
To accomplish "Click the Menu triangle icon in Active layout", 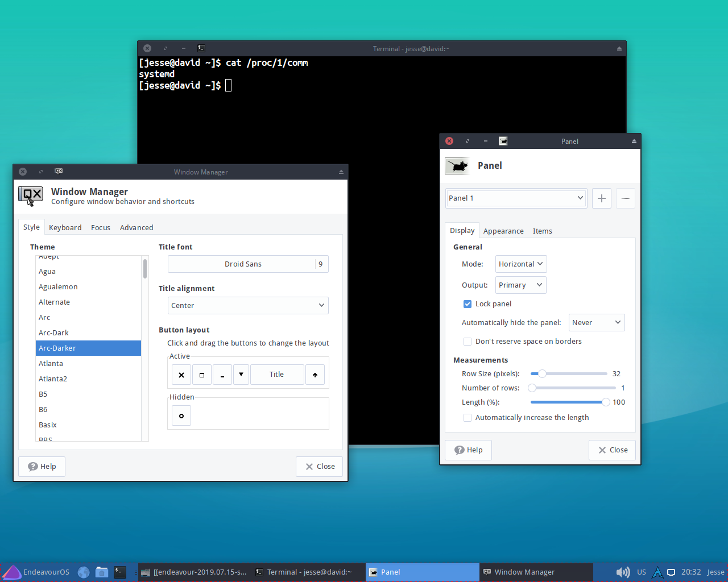I will pos(241,375).
